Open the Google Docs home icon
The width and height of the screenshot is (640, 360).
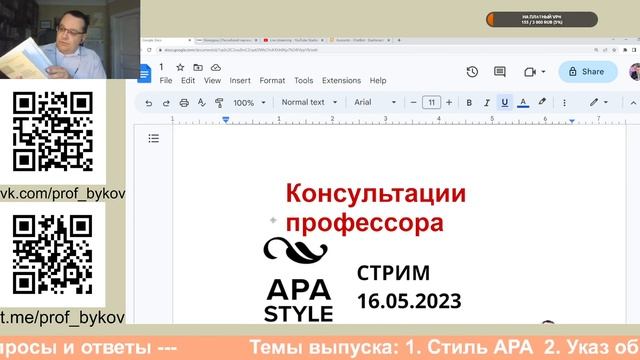tap(144, 73)
